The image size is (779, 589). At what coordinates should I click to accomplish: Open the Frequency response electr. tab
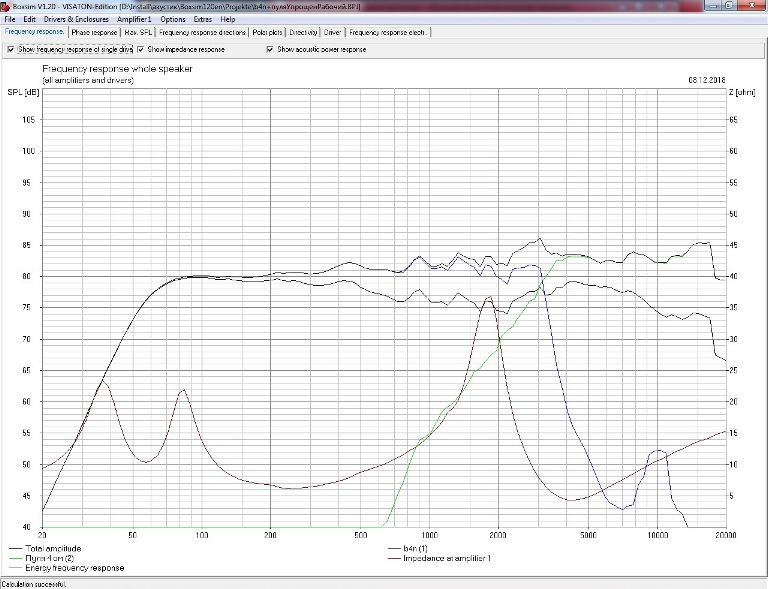388,32
